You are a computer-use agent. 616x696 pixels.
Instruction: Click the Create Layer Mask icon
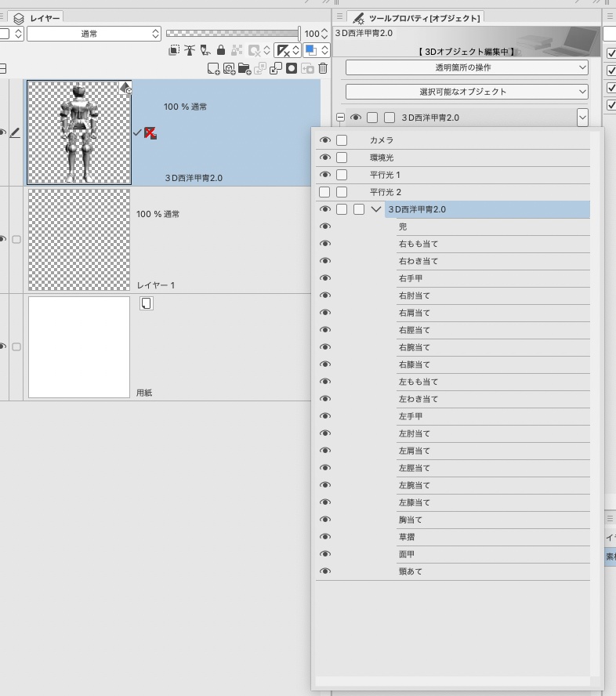pyautogui.click(x=292, y=68)
